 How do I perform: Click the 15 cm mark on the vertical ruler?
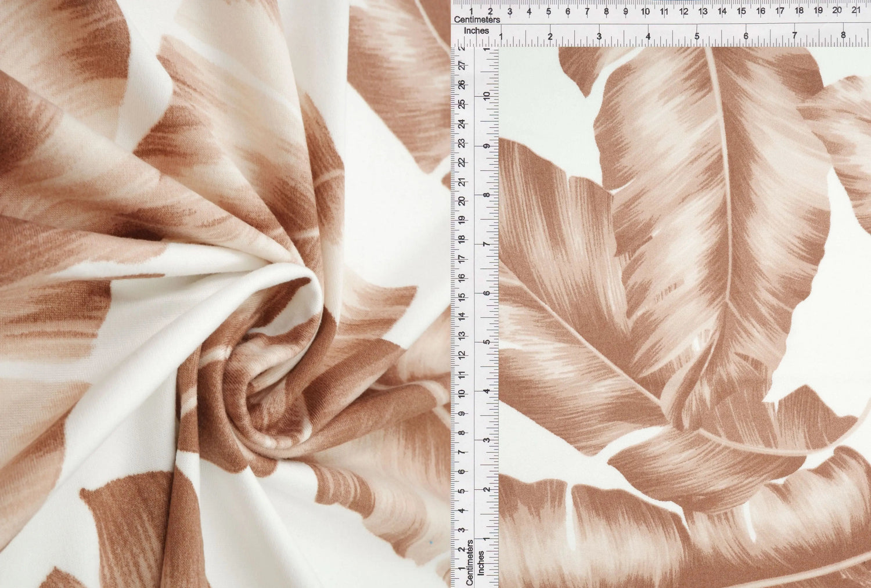tap(462, 297)
